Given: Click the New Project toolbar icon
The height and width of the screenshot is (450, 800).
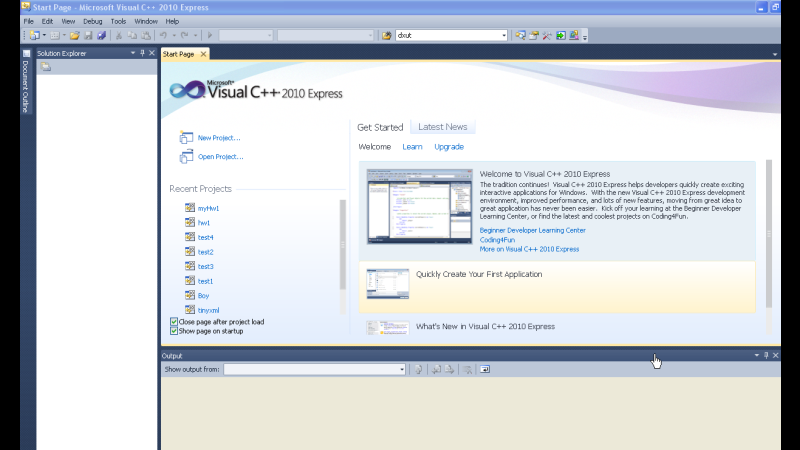Looking at the screenshot, I should pos(34,35).
